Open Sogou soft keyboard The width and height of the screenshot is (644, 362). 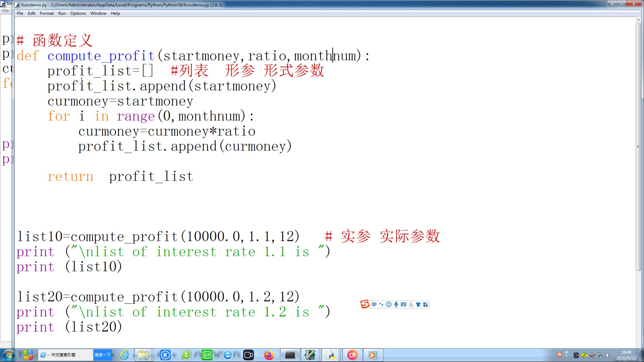[x=404, y=304]
